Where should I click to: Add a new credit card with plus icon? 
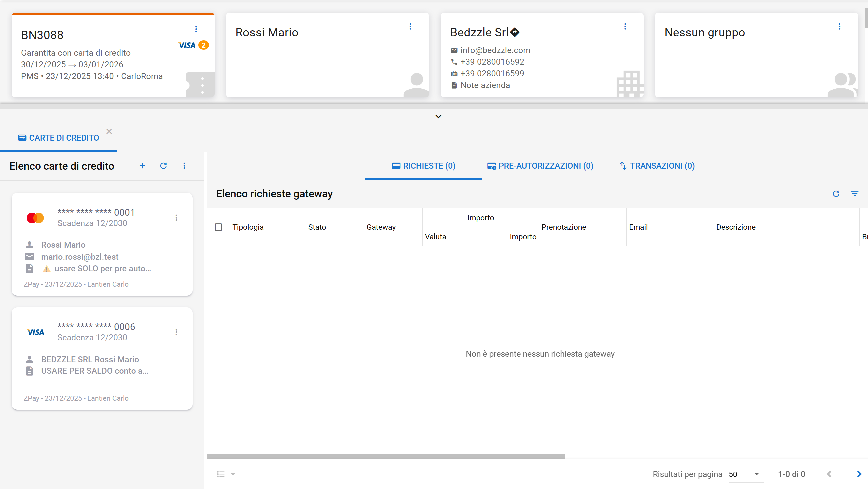pos(142,166)
